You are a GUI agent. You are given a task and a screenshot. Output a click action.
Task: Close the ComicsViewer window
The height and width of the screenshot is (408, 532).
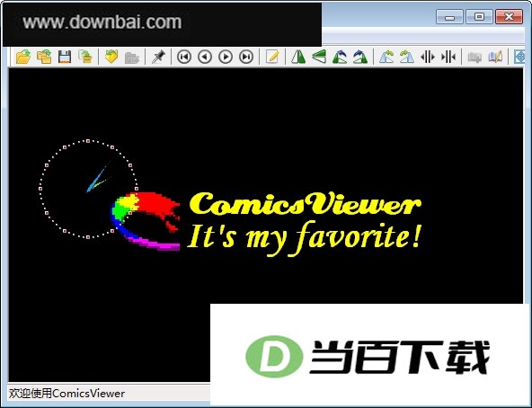509,17
